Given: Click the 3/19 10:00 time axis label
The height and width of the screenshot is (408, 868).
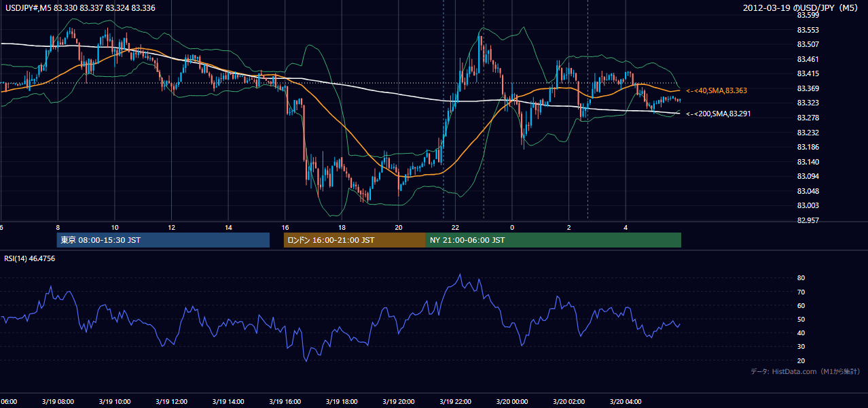Looking at the screenshot, I should tap(115, 402).
